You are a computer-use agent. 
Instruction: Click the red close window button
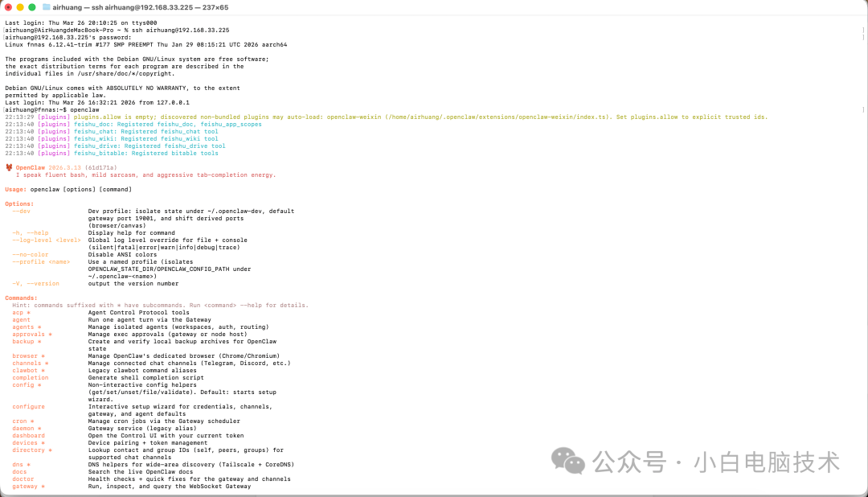point(8,7)
